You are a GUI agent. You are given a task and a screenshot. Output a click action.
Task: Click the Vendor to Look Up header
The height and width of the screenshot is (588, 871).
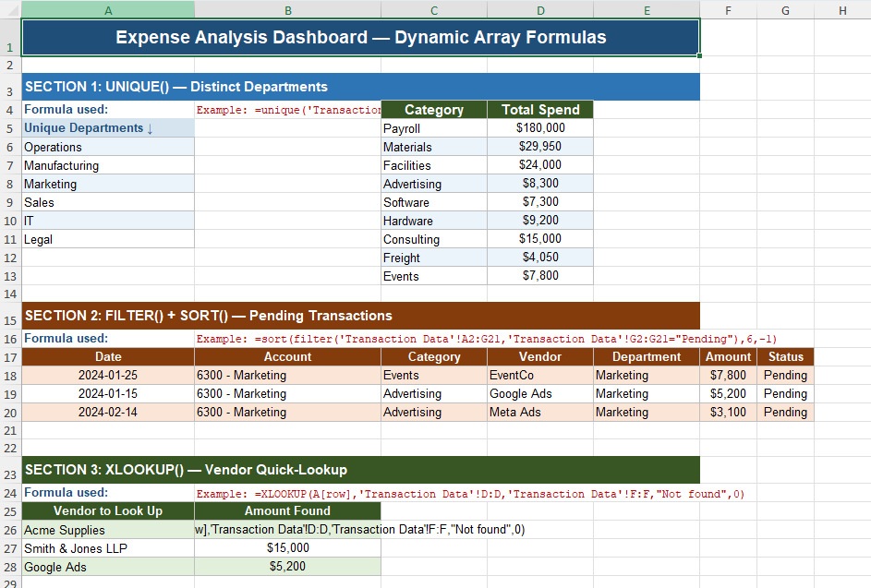(108, 510)
